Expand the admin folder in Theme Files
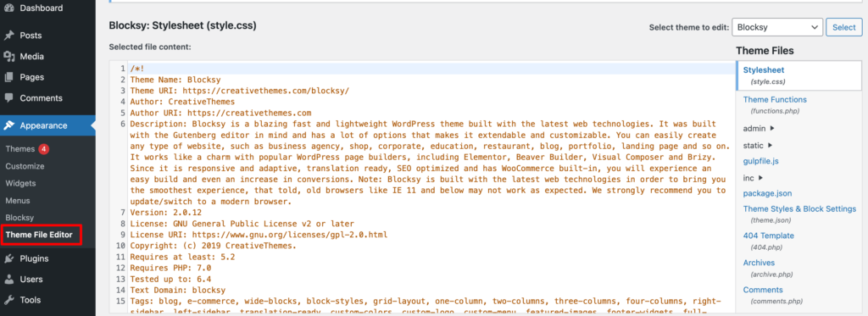Viewport: 868px width, 316px height. coord(759,129)
